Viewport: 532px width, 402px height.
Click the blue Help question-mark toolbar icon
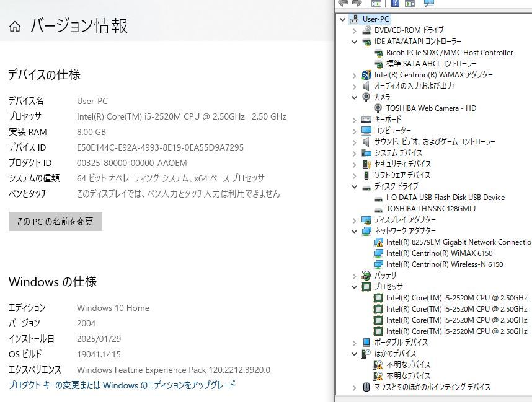pos(395,3)
